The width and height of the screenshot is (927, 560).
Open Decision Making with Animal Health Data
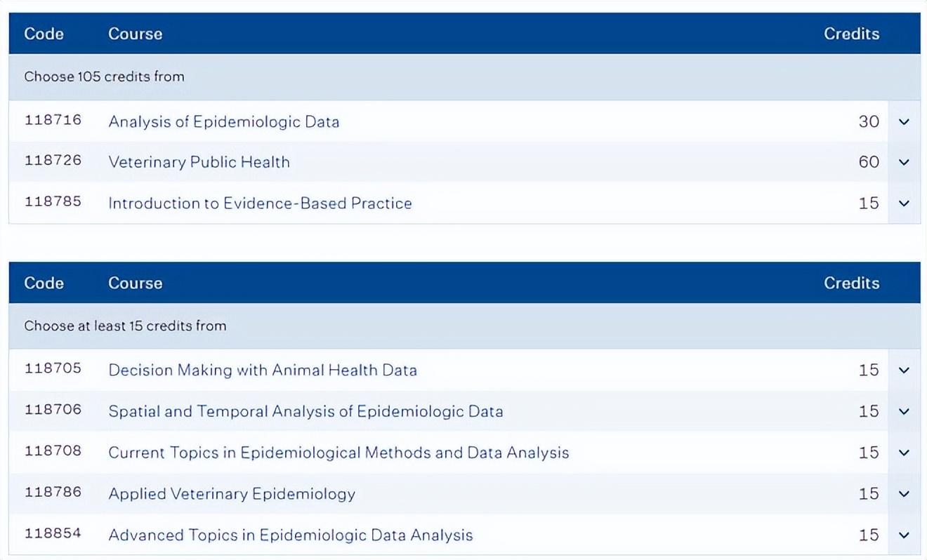tap(262, 370)
